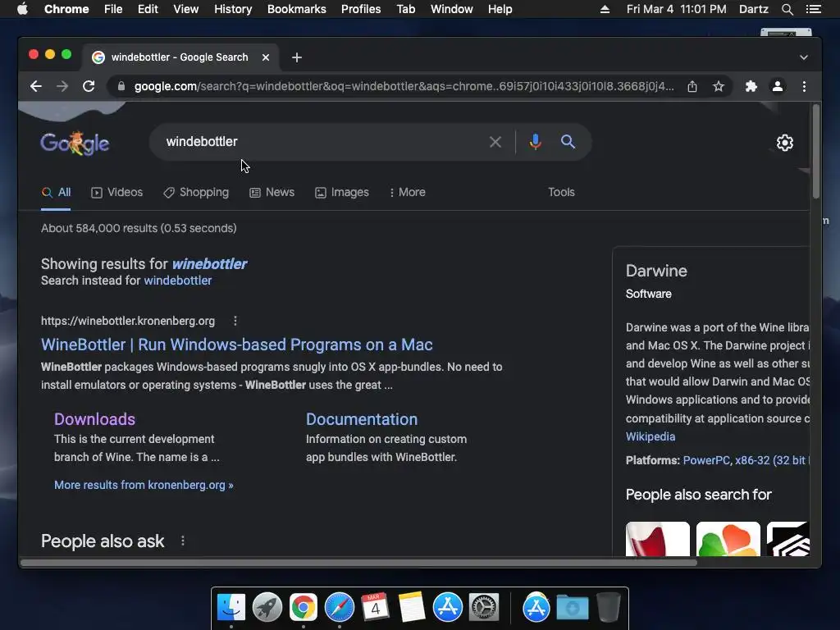This screenshot has width=840, height=630.
Task: Open the Documentation sitelink
Action: click(x=362, y=419)
